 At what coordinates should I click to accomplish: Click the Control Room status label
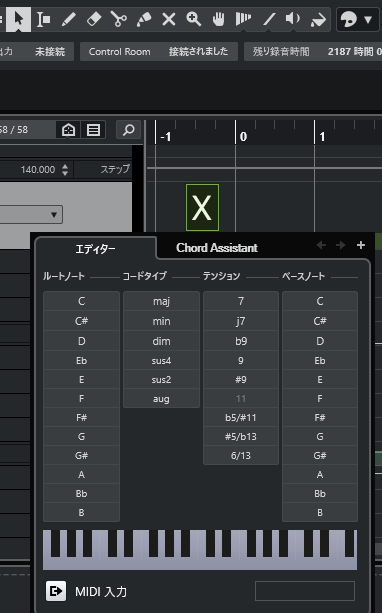point(120,52)
